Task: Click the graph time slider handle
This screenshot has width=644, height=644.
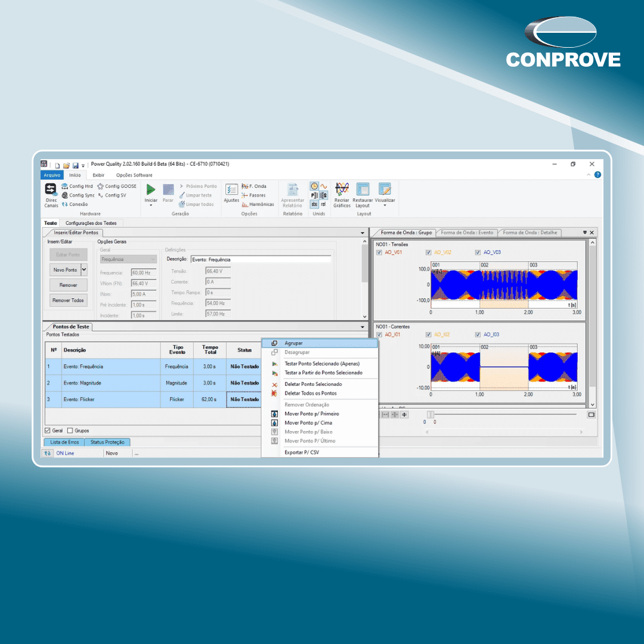Action: point(430,414)
